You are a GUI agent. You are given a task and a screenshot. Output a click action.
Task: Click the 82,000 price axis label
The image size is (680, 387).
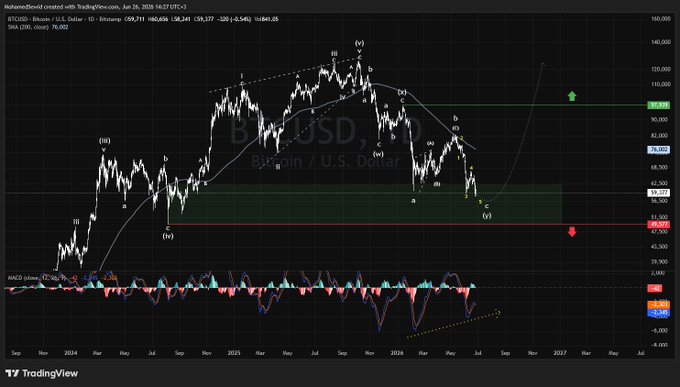pyautogui.click(x=659, y=135)
